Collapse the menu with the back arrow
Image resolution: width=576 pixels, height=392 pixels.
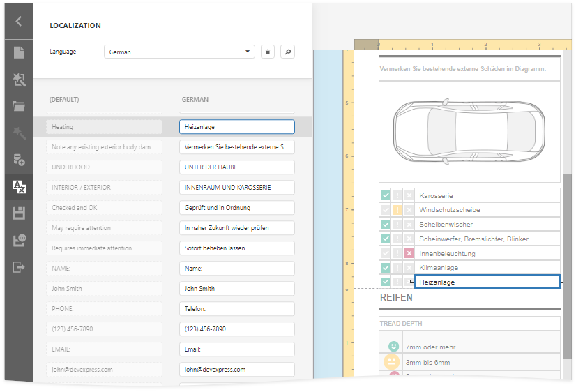[x=19, y=21]
